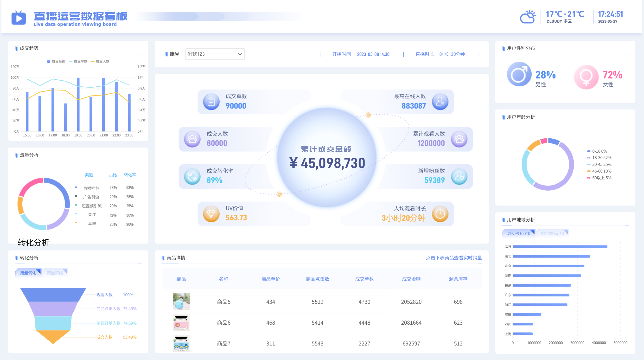This screenshot has height=360, width=644.
Task: Click the 商品5 product thumbnail
Action: pyautogui.click(x=181, y=302)
